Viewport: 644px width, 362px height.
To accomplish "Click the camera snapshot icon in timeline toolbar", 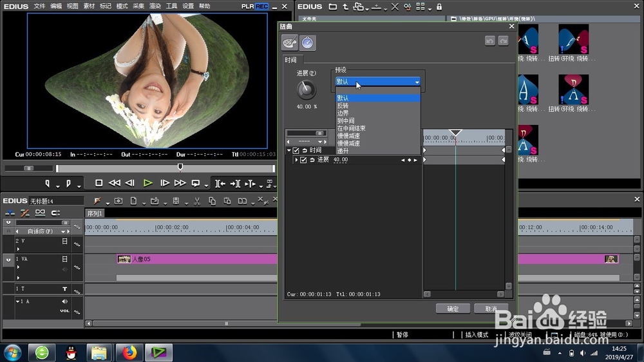I will [118, 201].
